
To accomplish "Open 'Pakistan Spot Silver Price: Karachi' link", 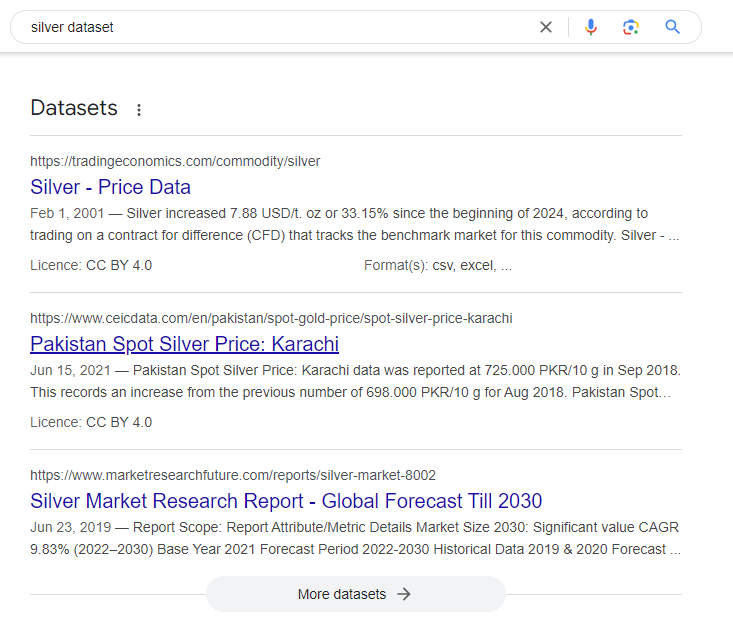I will [x=185, y=344].
